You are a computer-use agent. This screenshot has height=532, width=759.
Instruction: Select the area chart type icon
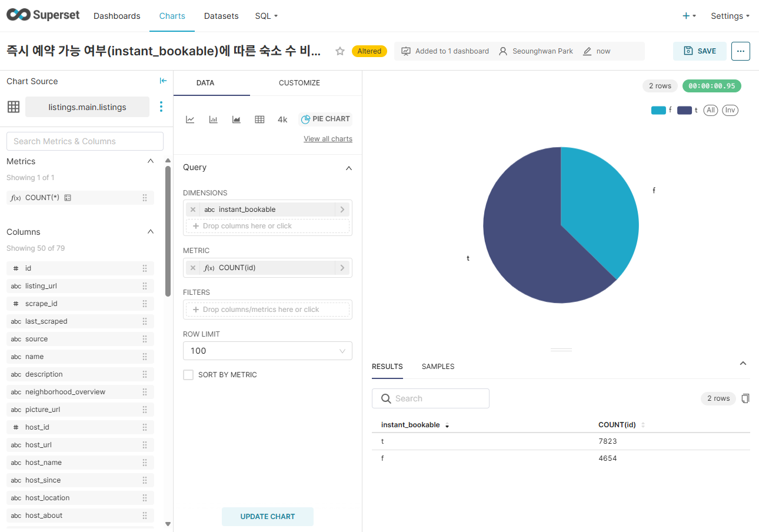pos(237,119)
